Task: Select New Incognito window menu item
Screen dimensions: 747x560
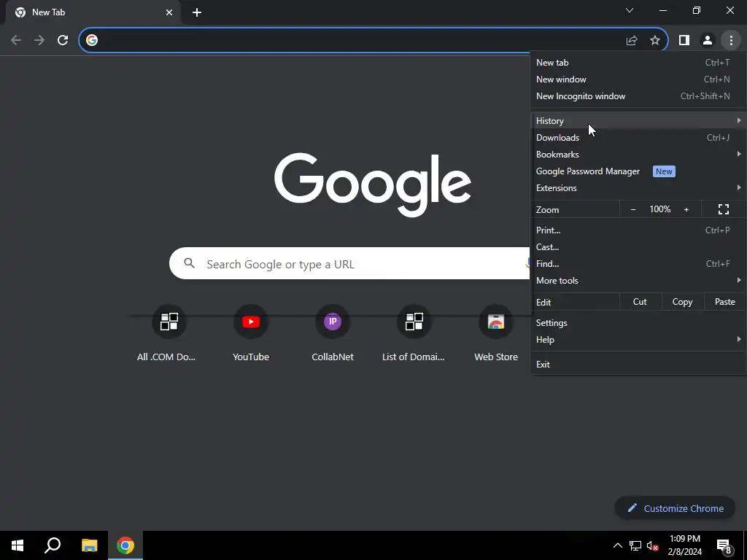Action: pyautogui.click(x=638, y=96)
